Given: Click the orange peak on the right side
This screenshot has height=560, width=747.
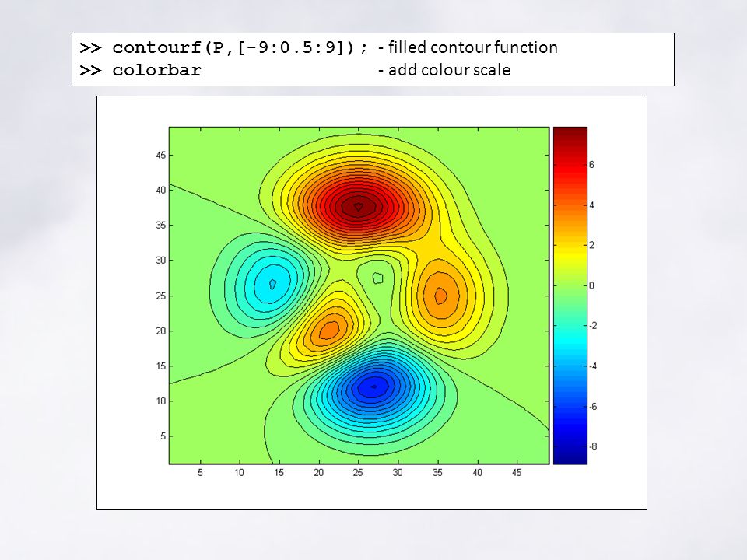Looking at the screenshot, I should pos(440,296).
